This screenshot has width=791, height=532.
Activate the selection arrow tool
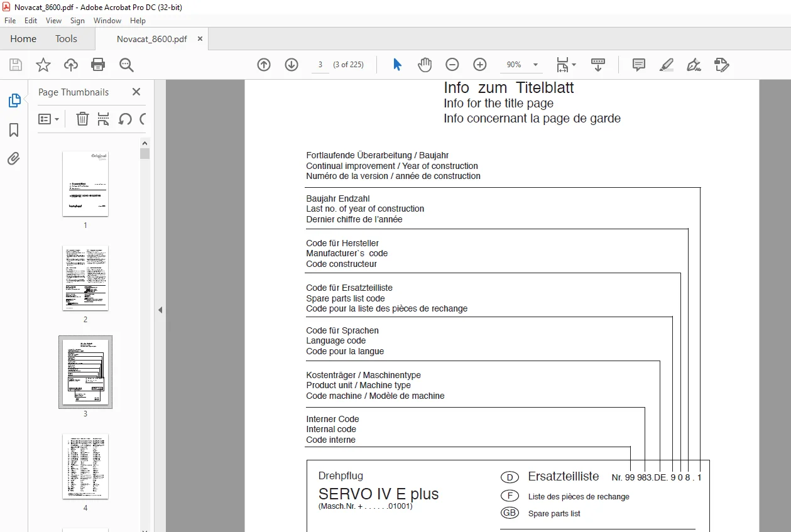pyautogui.click(x=397, y=65)
